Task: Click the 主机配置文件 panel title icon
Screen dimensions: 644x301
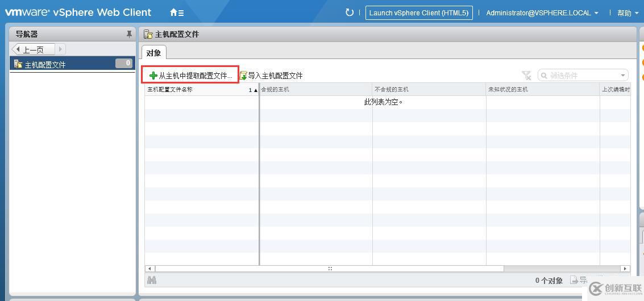Action: tap(148, 35)
